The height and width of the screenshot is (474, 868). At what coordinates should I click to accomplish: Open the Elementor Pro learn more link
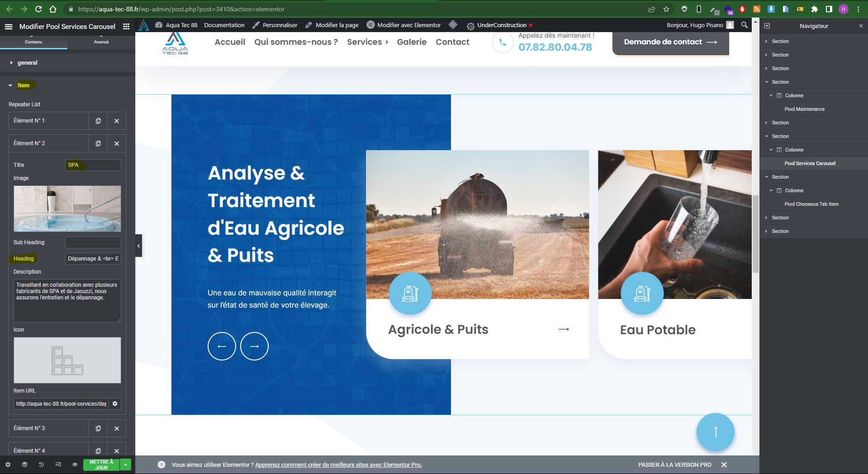point(338,465)
